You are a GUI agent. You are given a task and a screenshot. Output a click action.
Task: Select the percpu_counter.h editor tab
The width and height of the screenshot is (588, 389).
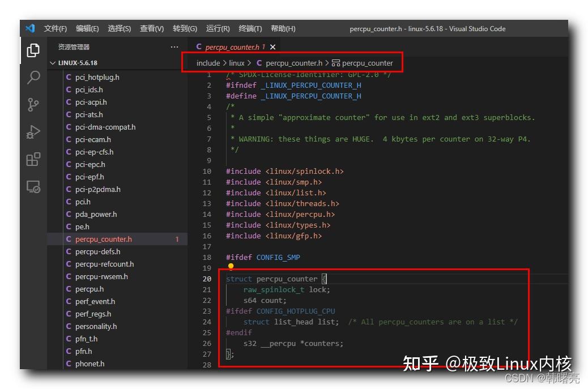(x=232, y=47)
